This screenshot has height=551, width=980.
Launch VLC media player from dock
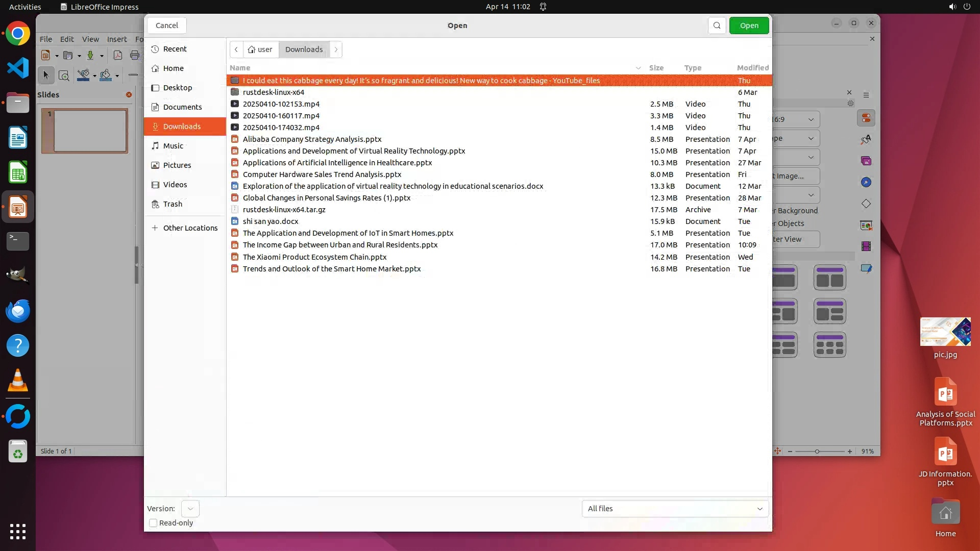(x=18, y=381)
